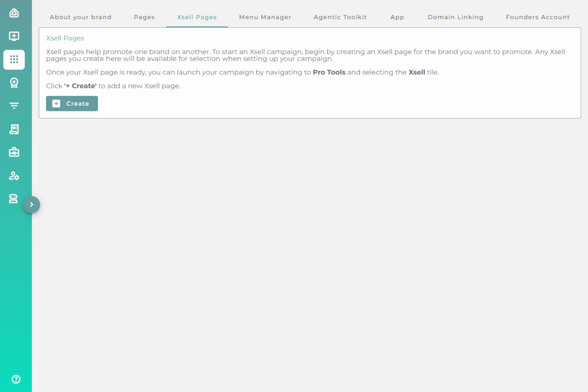The image size is (588, 392).
Task: Select the highlighted grid apps icon
Action: click(x=14, y=59)
